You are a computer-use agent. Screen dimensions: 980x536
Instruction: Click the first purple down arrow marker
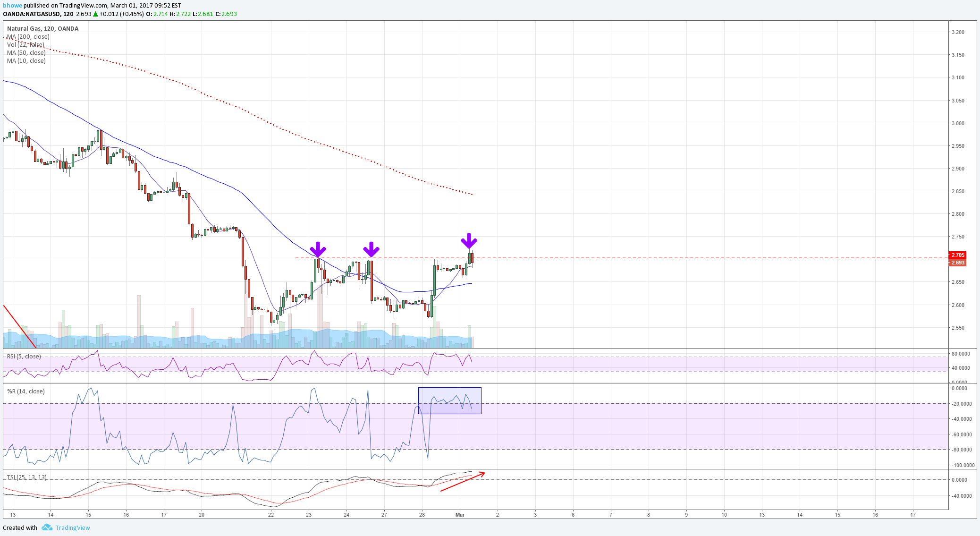coord(318,249)
